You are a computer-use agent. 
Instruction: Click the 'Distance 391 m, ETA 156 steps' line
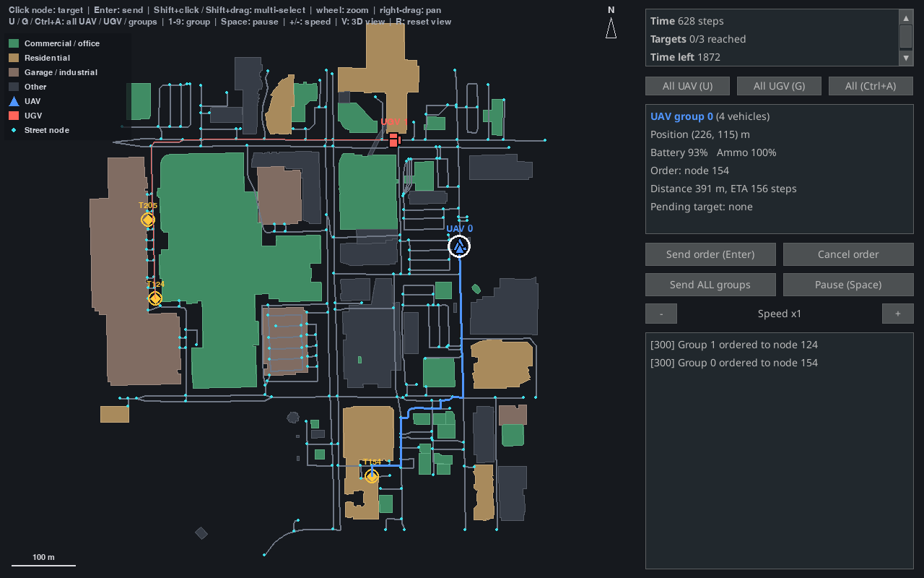tap(723, 189)
